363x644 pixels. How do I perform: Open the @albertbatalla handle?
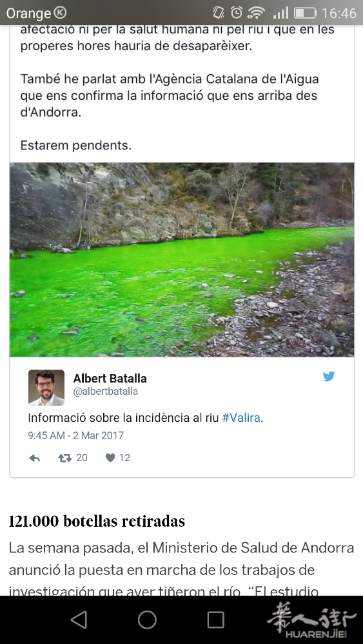click(x=105, y=392)
